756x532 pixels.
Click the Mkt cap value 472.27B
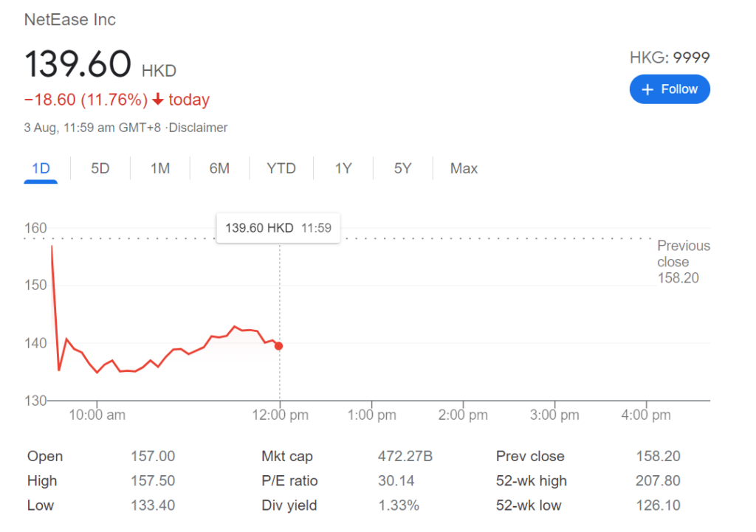(405, 456)
